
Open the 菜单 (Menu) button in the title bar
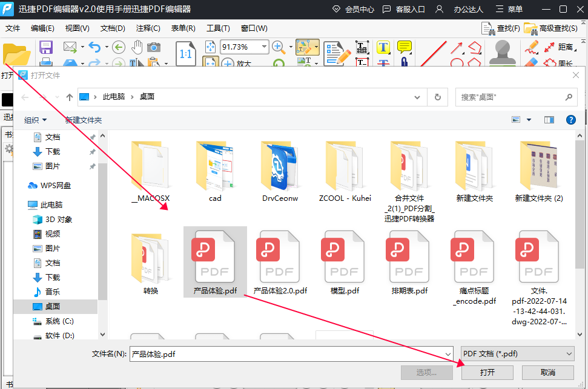point(509,9)
